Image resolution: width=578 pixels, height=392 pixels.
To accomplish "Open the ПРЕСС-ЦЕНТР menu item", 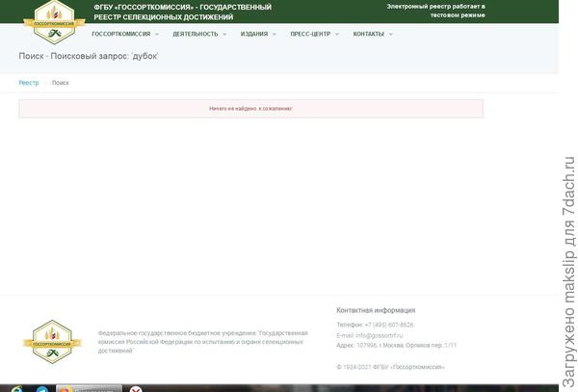I will (314, 34).
